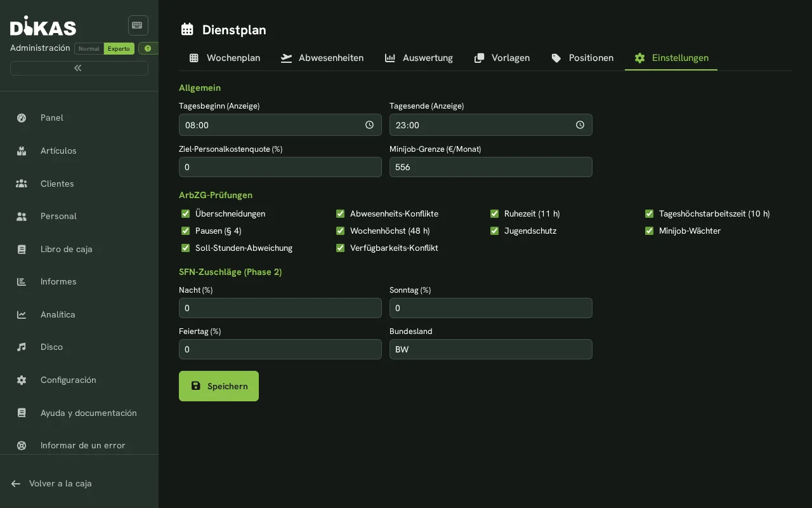812x508 pixels.
Task: Toggle Verfügbarkeits-Konflikt checkbox
Action: (x=340, y=248)
